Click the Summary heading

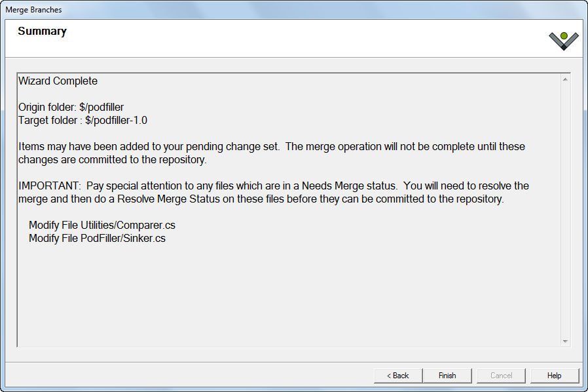point(42,31)
